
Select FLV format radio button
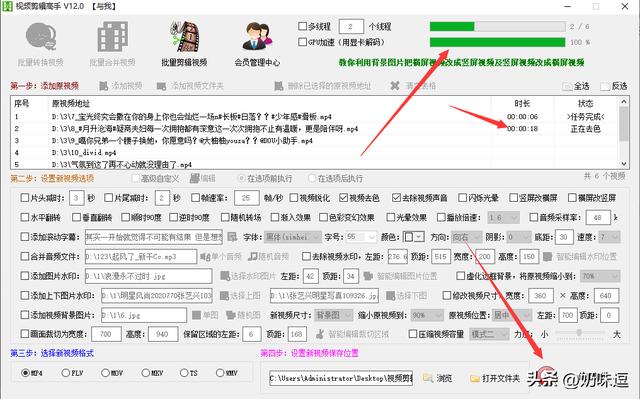tap(66, 373)
